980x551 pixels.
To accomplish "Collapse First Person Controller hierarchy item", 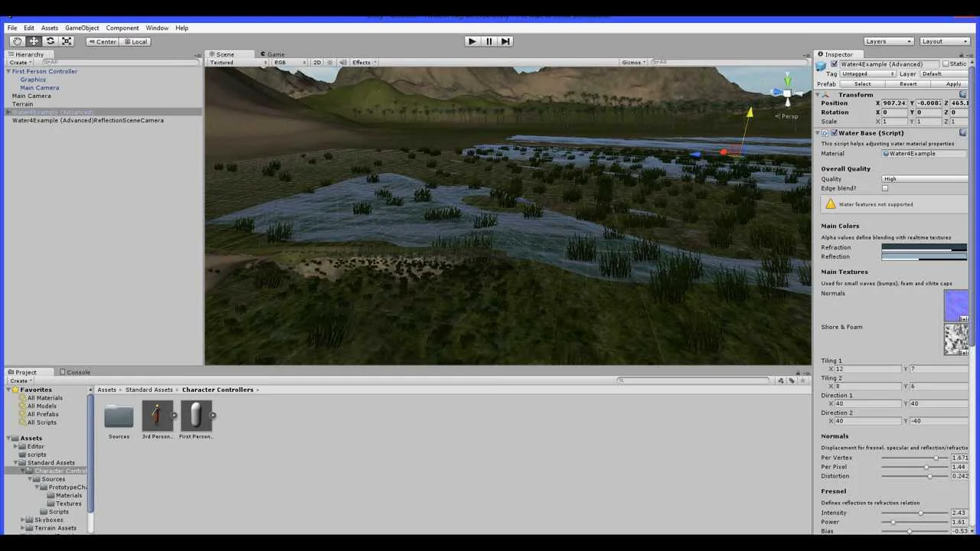I will tap(8, 71).
